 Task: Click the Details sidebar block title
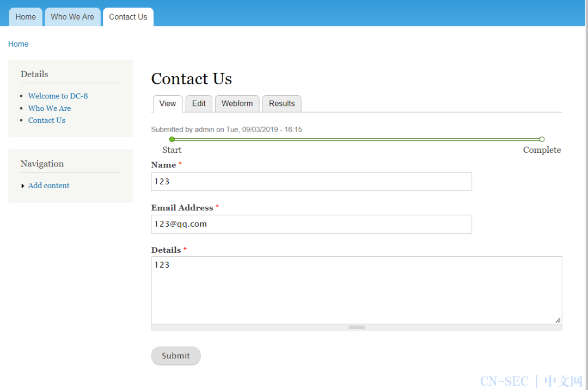(x=34, y=74)
